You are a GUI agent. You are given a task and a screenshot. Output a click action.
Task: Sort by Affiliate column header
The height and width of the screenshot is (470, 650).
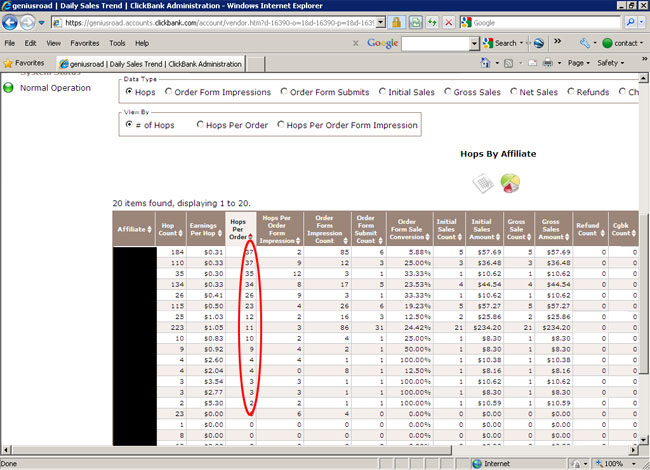134,229
